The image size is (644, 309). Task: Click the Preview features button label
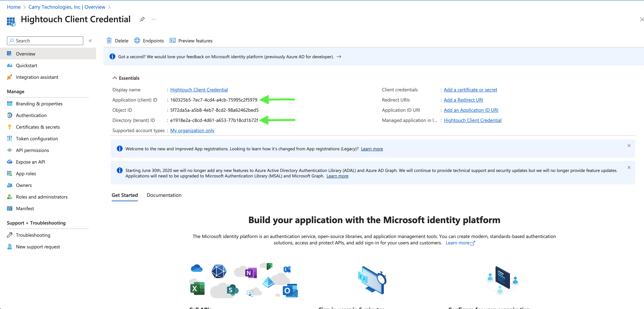pyautogui.click(x=195, y=41)
